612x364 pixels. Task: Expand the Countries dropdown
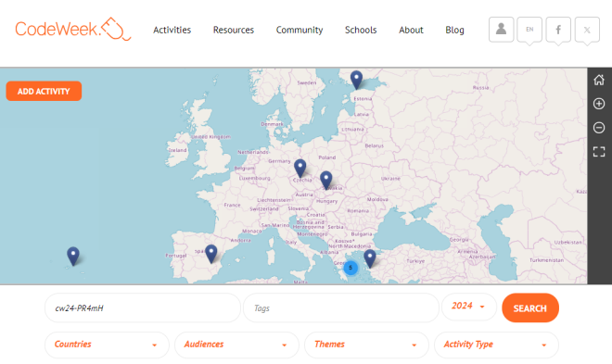(107, 345)
